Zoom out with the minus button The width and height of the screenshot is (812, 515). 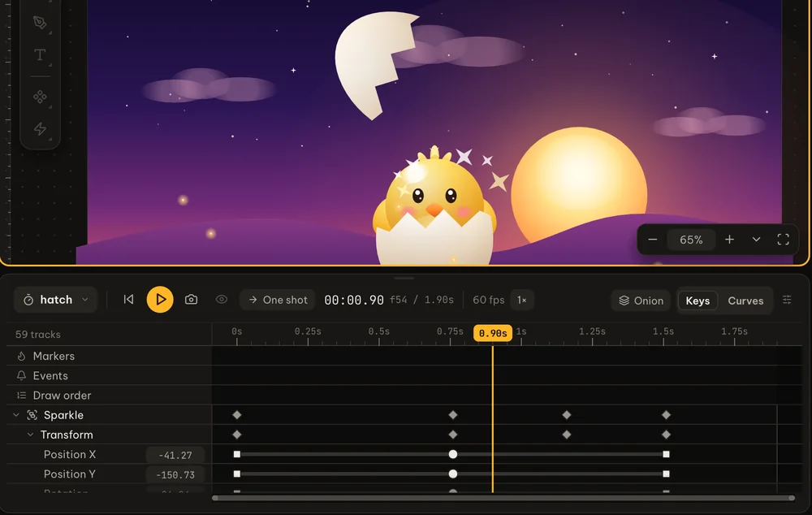coord(653,240)
